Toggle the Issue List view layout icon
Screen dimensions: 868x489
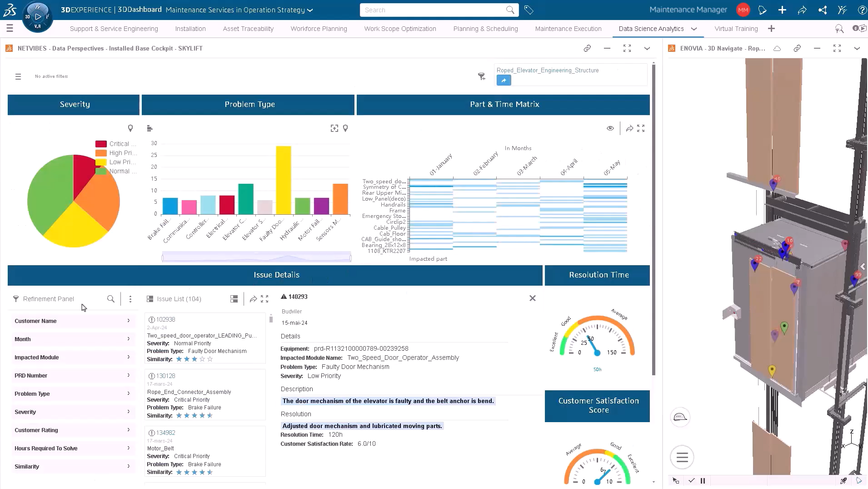[234, 299]
